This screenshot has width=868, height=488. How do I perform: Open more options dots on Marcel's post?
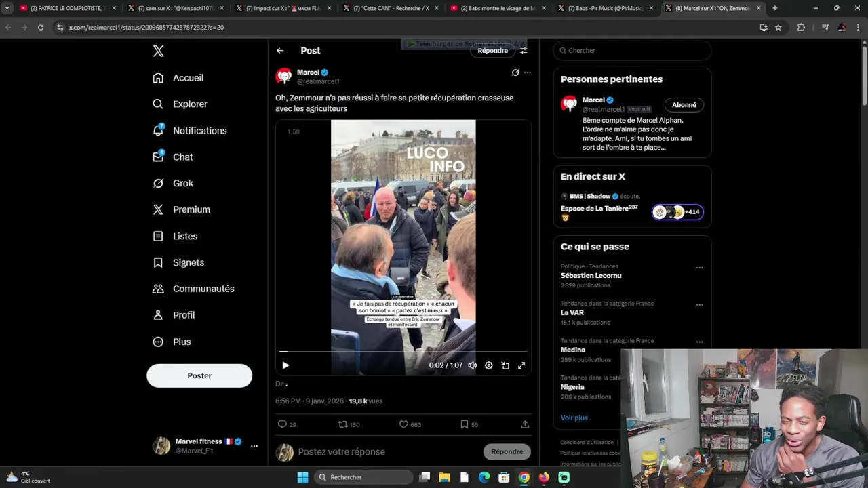coord(527,73)
